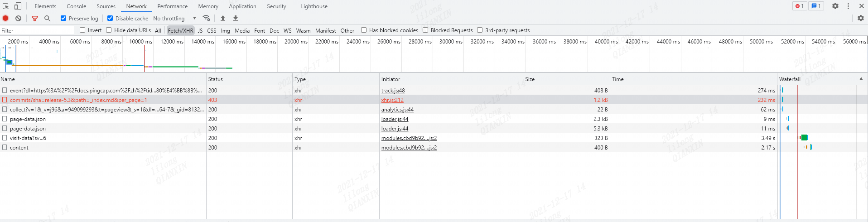Click the 403 status cell
Image resolution: width=868 pixels, height=222 pixels.
click(249, 100)
